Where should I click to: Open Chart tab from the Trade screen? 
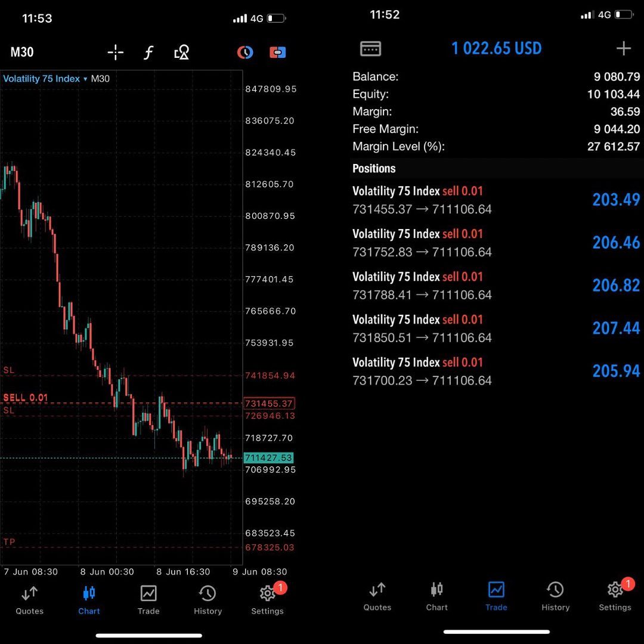tap(436, 596)
